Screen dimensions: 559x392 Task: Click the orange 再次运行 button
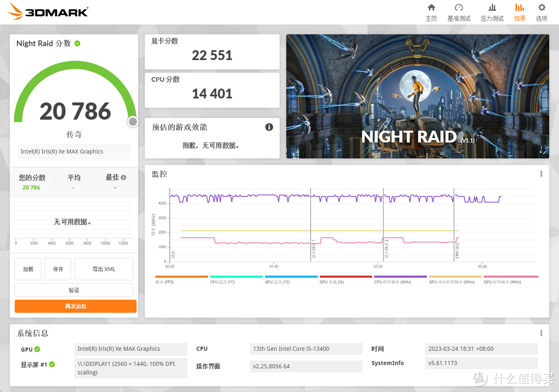76,306
